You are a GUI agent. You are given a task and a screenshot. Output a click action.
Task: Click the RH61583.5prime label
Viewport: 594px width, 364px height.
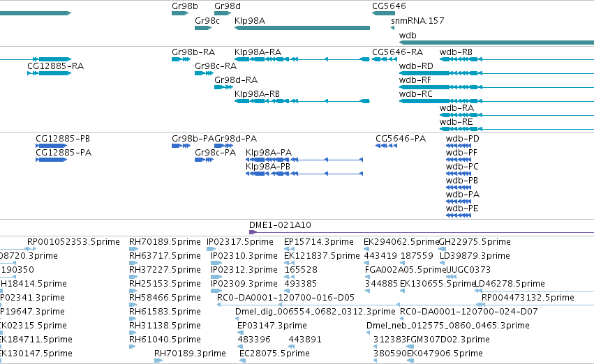(165, 312)
